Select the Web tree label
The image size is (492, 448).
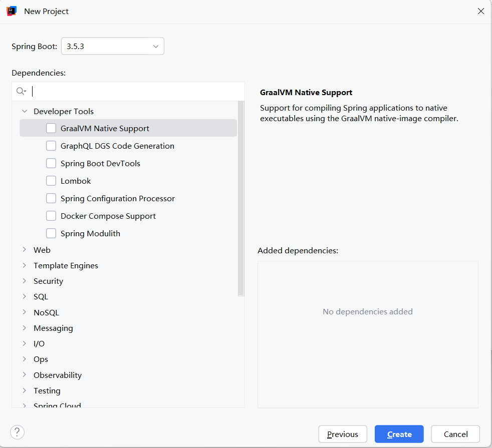42,250
